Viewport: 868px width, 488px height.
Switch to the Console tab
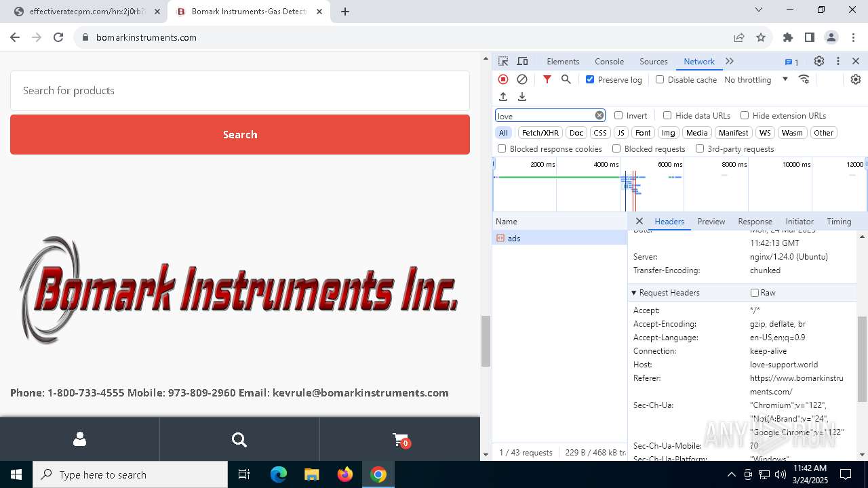tap(609, 61)
